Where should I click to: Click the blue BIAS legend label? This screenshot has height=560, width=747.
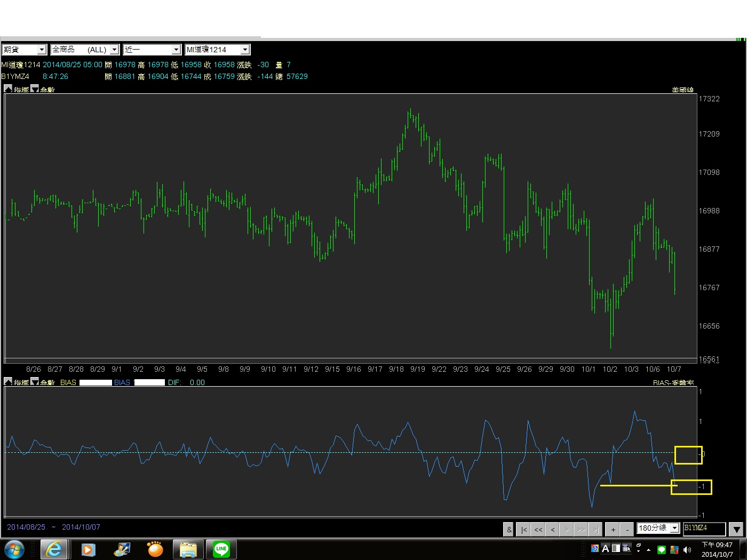pyautogui.click(x=122, y=382)
